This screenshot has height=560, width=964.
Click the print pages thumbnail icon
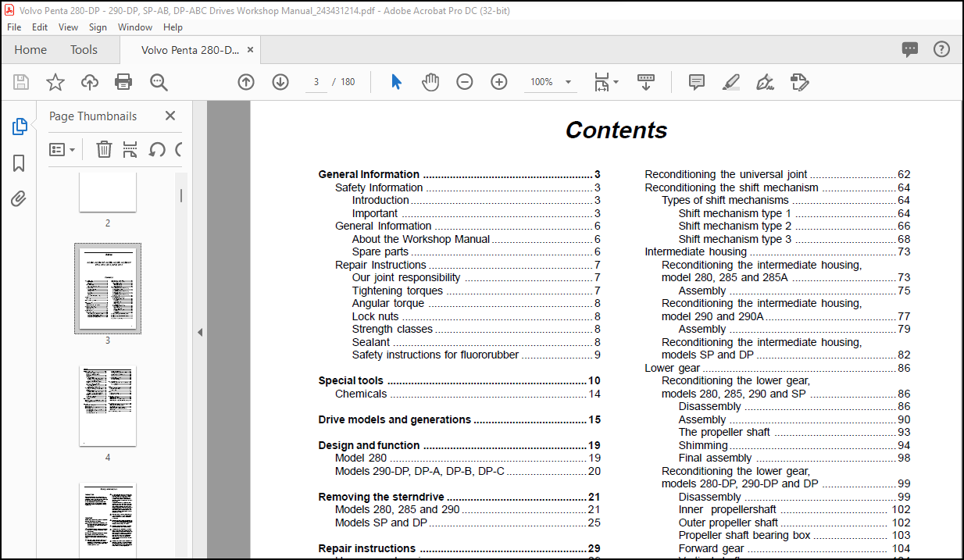(130, 149)
